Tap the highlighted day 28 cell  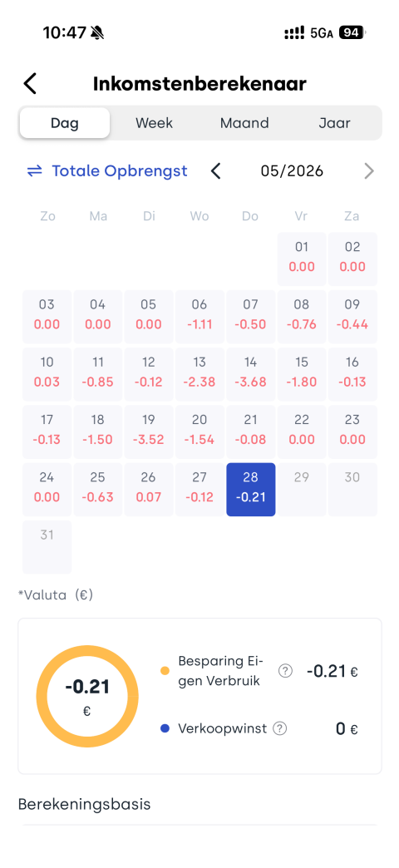[x=251, y=490]
